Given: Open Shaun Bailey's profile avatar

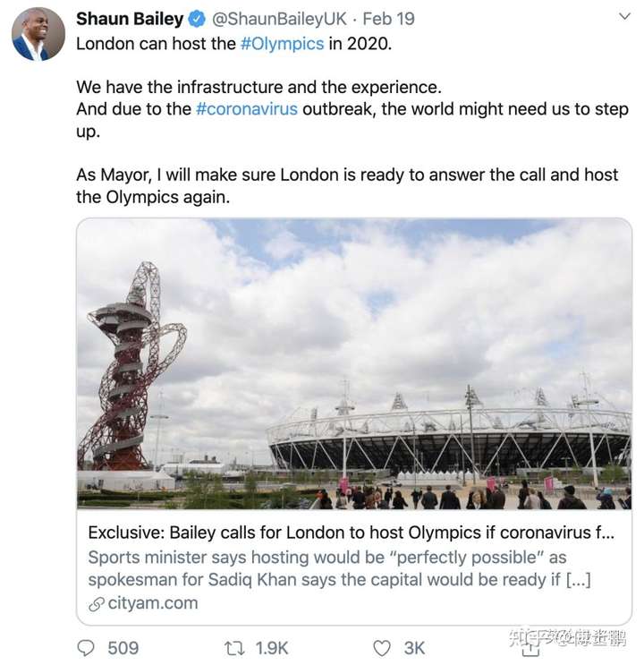Looking at the screenshot, I should coord(38,34).
